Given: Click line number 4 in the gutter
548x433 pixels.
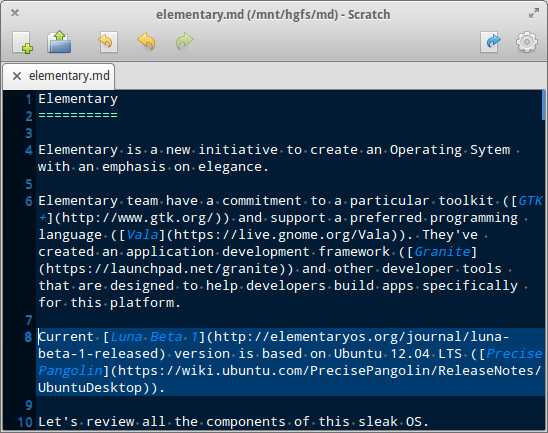Looking at the screenshot, I should [28, 150].
